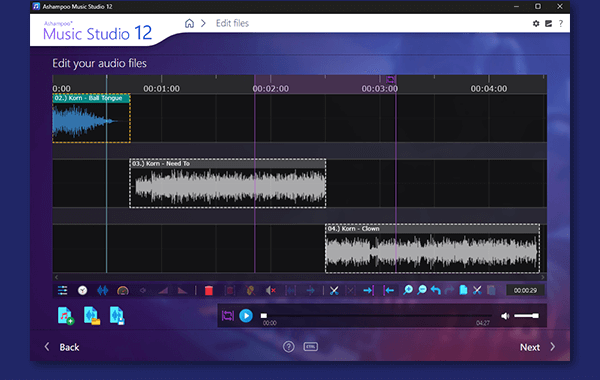Click the red delete clip icon
600x380 pixels.
click(209, 290)
